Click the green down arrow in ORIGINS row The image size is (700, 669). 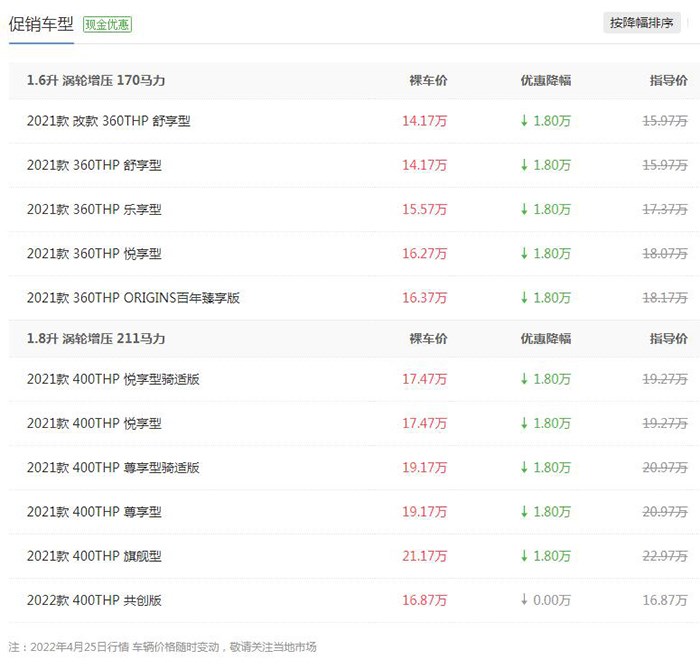(x=524, y=297)
